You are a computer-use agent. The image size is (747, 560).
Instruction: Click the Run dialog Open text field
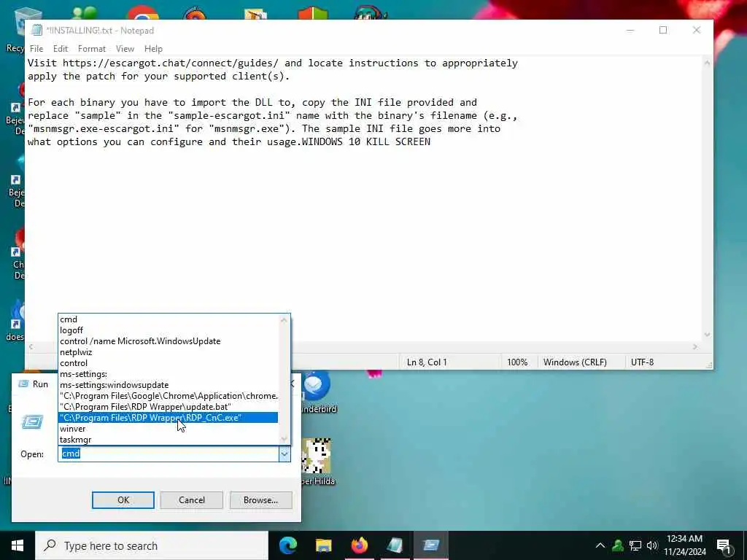click(169, 454)
